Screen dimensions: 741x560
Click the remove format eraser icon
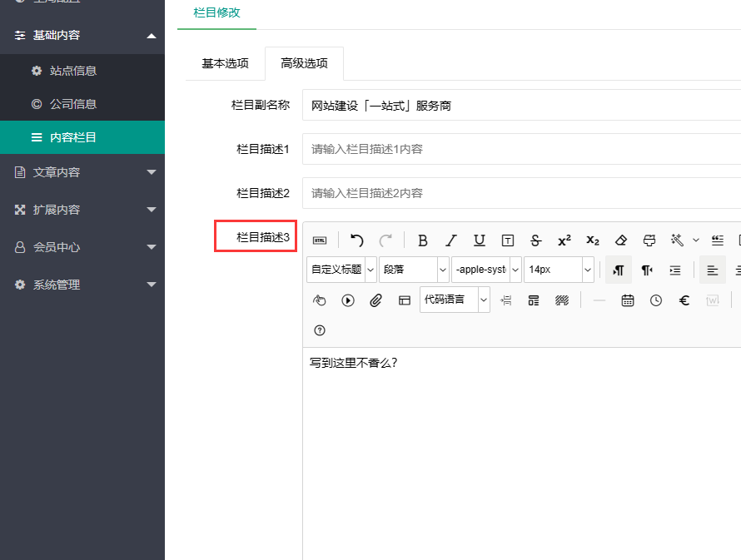[620, 240]
